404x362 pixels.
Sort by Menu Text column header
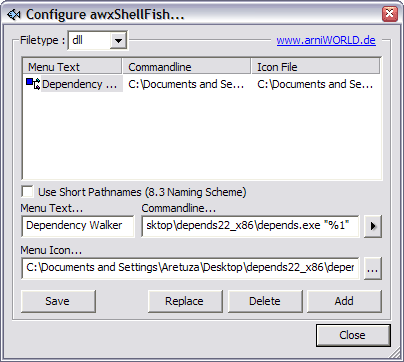pos(72,67)
